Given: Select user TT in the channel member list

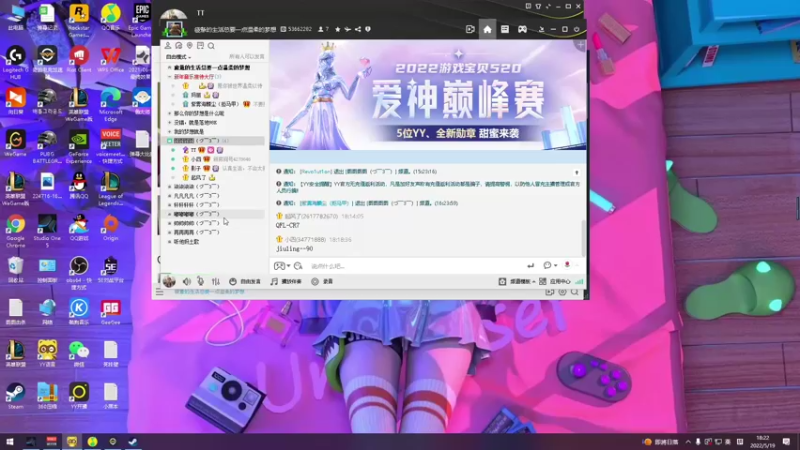Looking at the screenshot, I should click(193, 150).
